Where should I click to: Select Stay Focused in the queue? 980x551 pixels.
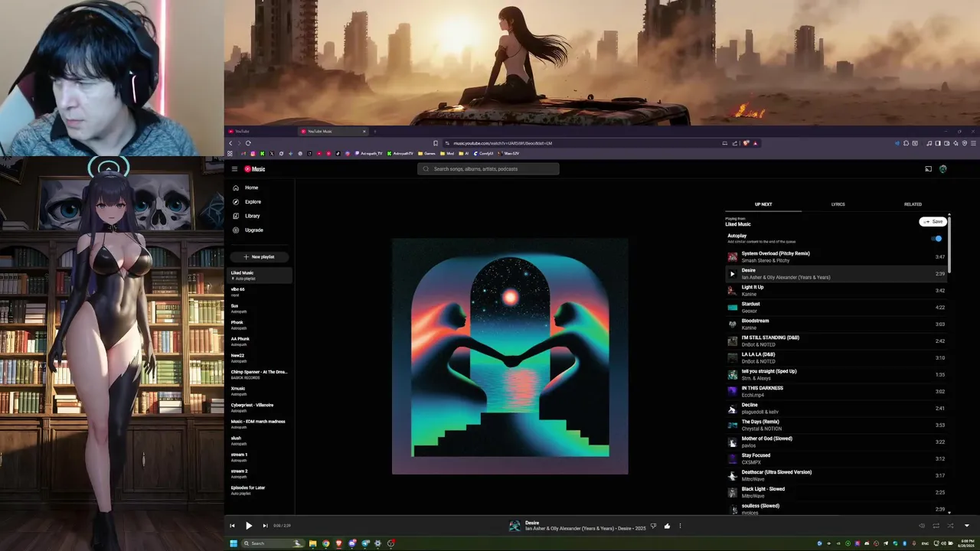(836, 459)
